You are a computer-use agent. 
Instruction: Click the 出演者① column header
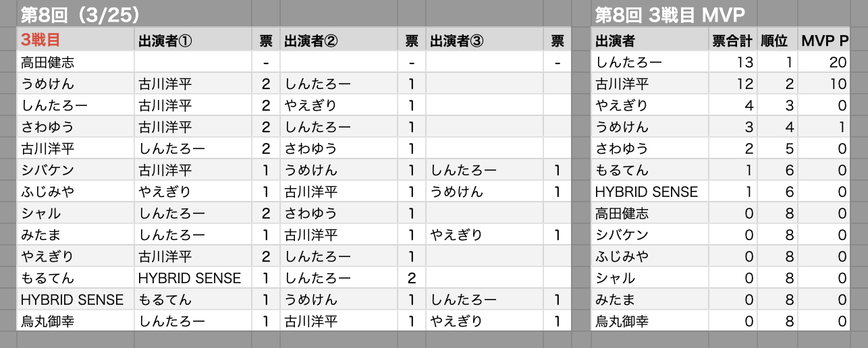pyautogui.click(x=193, y=40)
